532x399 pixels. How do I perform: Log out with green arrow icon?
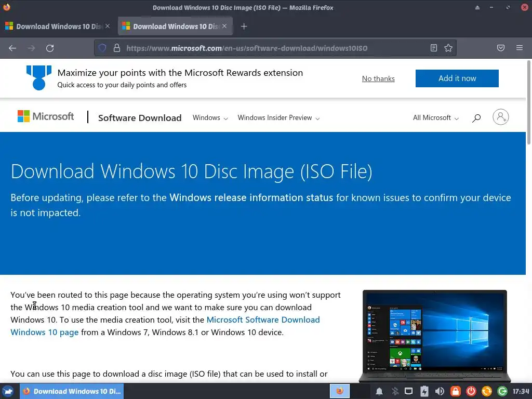(502, 391)
